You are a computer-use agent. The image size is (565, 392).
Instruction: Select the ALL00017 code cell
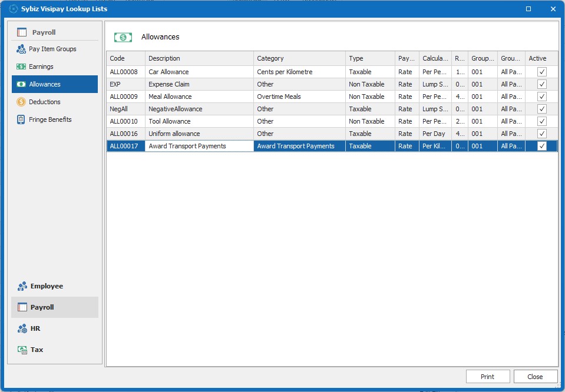(125, 146)
